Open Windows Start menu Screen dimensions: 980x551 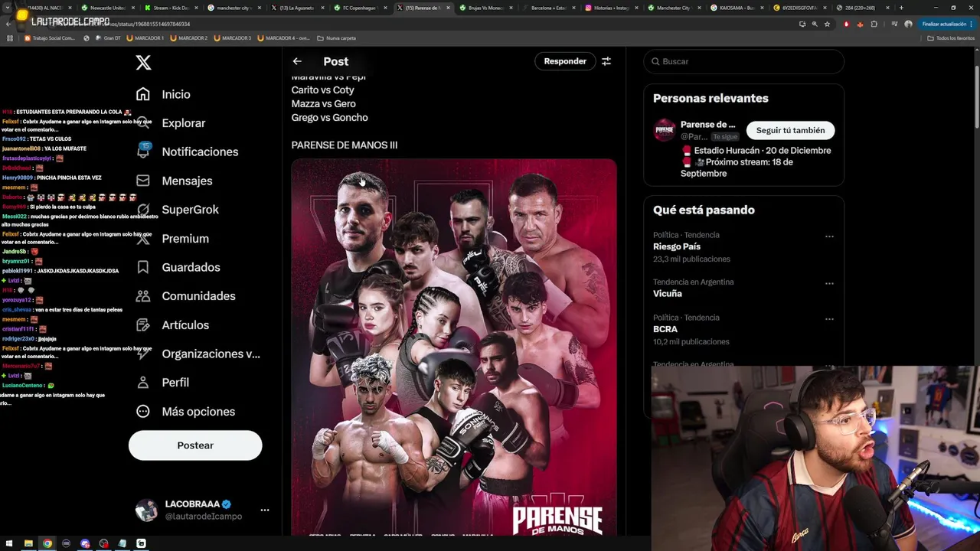pyautogui.click(x=9, y=543)
